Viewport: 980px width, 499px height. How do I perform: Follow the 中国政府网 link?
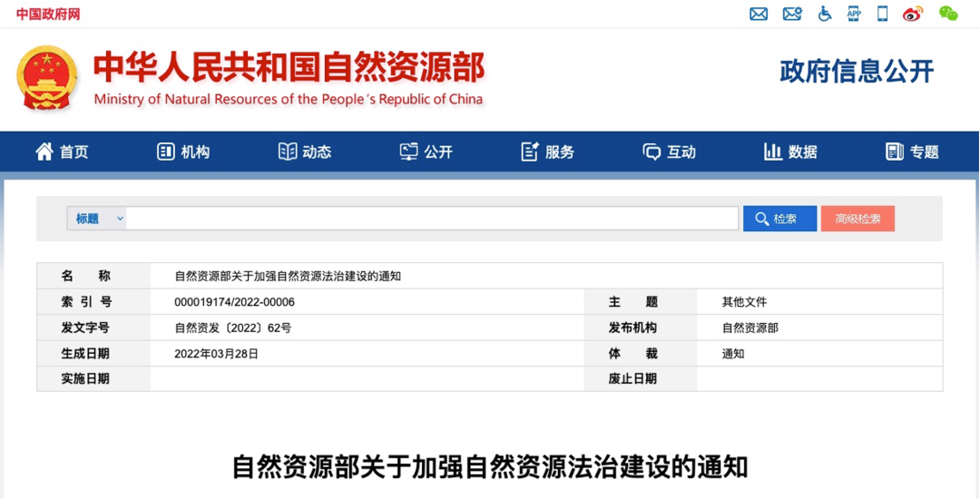[x=48, y=15]
